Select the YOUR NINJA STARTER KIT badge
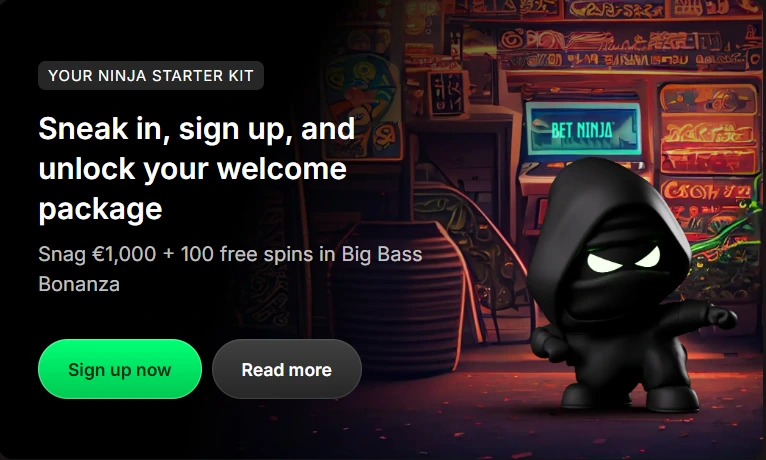The image size is (766, 460). [151, 76]
